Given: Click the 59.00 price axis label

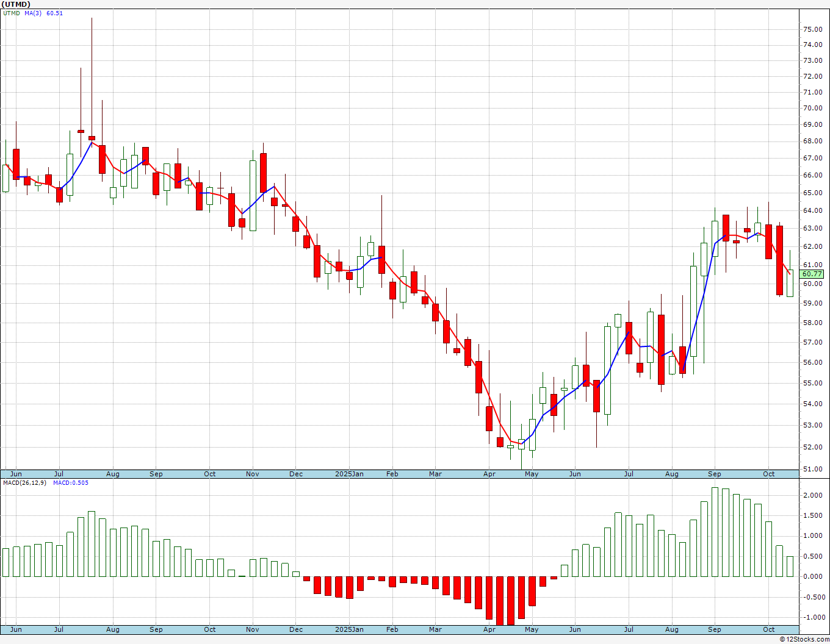Looking at the screenshot, I should [812, 303].
